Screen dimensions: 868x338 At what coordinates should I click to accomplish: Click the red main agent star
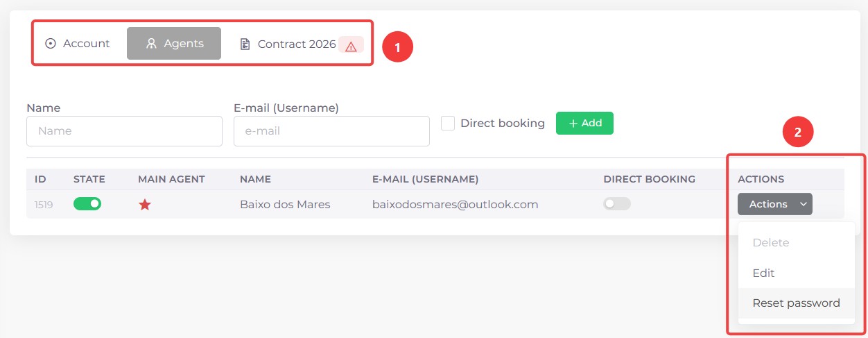coord(144,205)
